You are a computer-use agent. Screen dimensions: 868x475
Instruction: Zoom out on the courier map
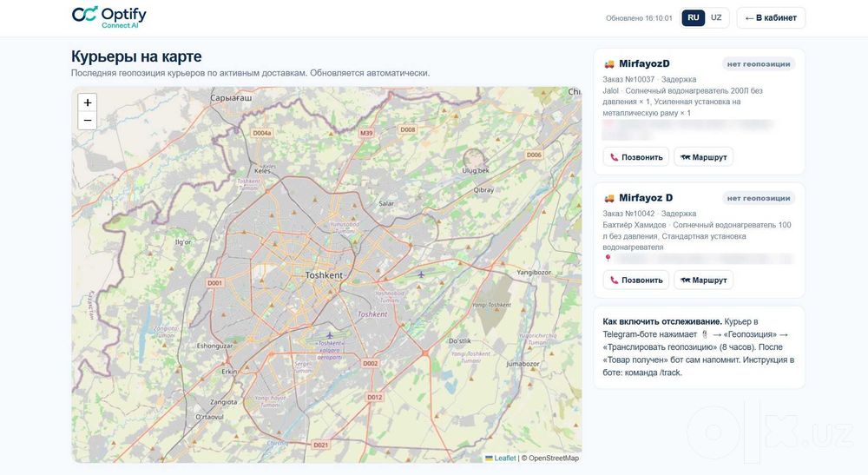coord(88,120)
